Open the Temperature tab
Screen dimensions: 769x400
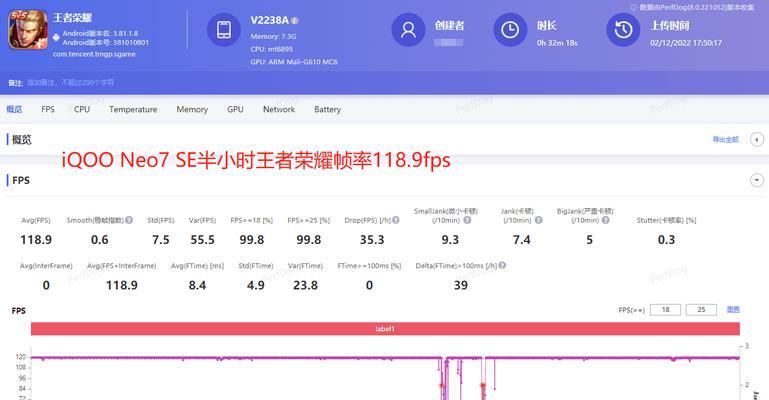point(133,109)
